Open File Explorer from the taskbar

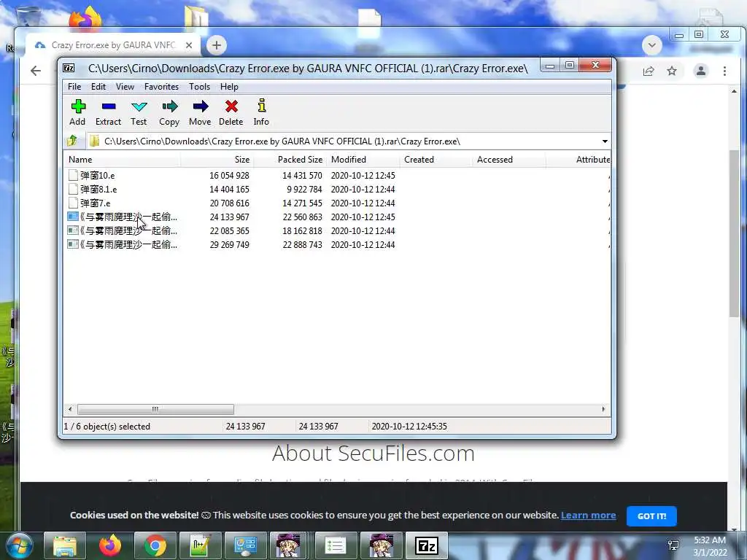[x=65, y=545]
